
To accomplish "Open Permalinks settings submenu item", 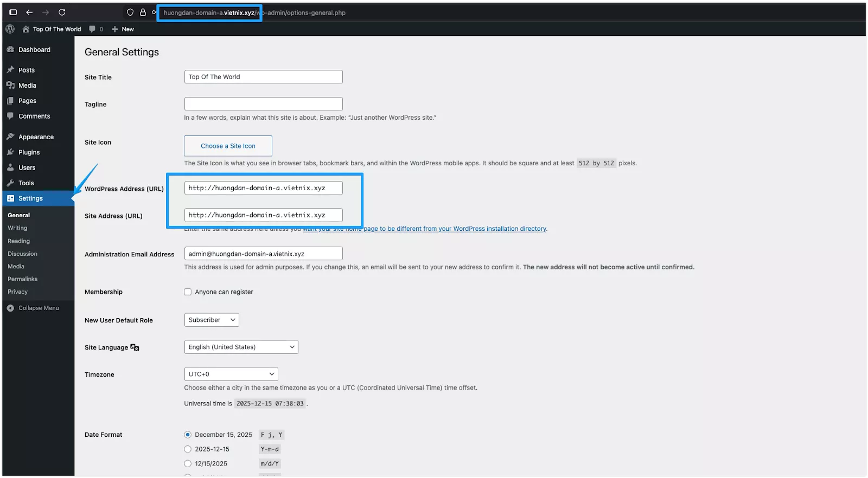I will coord(23,279).
